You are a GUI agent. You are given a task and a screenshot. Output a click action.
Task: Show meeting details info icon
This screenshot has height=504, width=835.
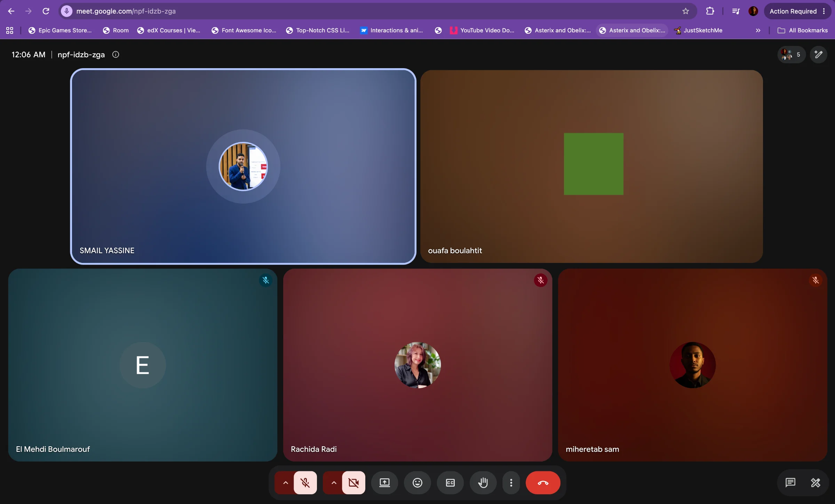click(116, 55)
